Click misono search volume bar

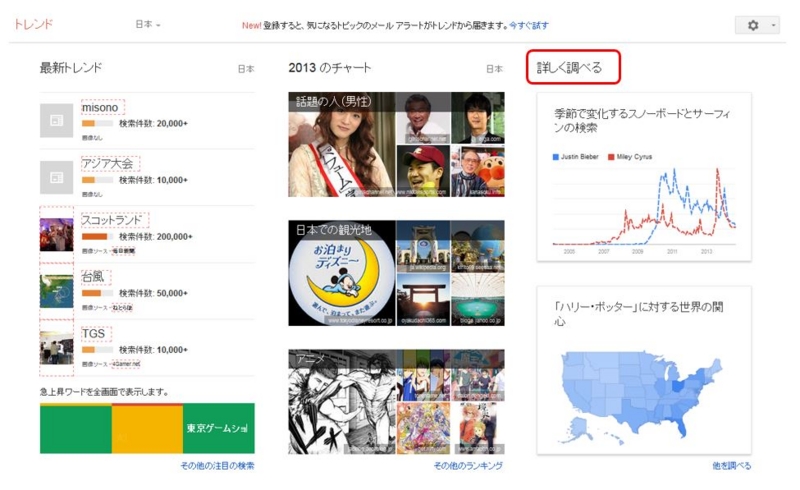(97, 124)
